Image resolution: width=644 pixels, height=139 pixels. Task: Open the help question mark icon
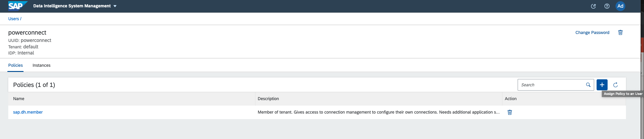607,6
